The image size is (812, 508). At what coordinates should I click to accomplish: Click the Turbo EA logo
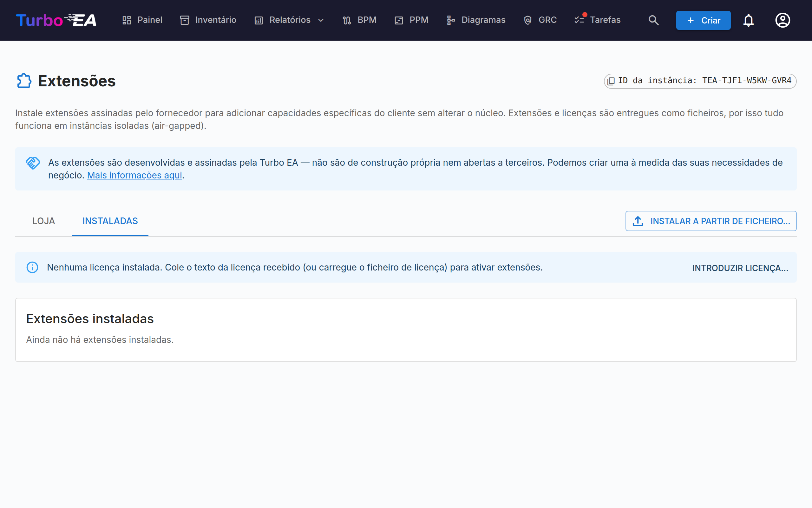click(x=56, y=20)
